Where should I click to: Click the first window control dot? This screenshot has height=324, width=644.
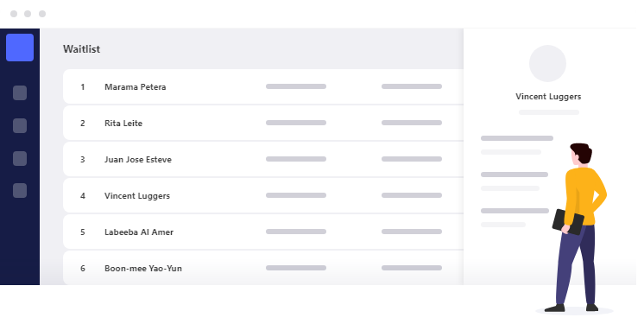coord(14,14)
